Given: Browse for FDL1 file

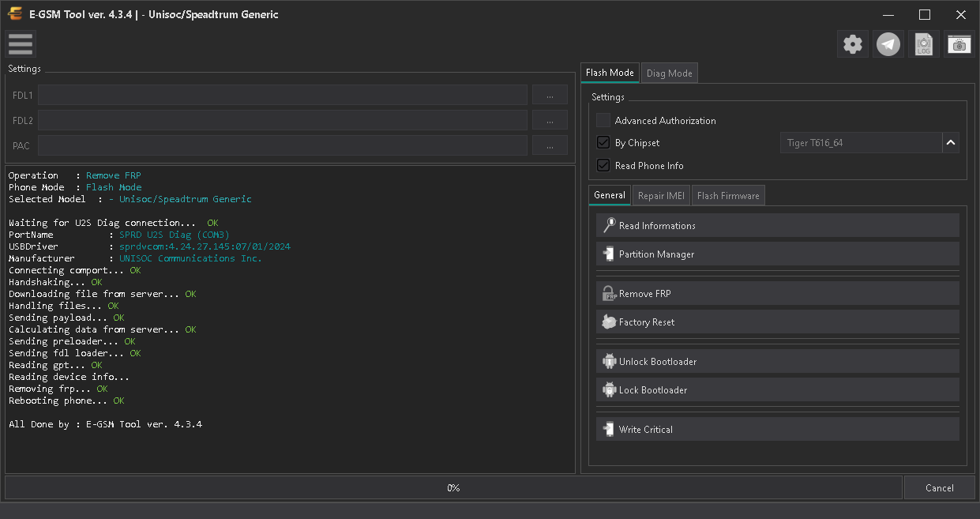Looking at the screenshot, I should [550, 95].
